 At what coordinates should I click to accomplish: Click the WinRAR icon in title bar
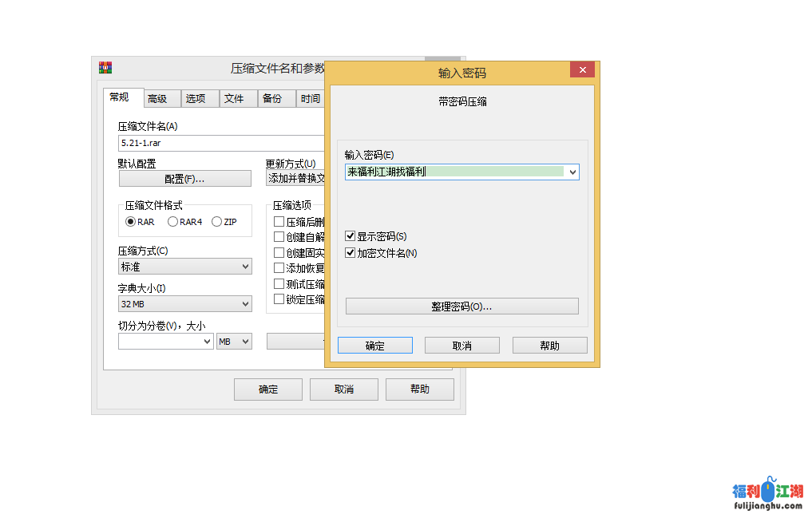[105, 67]
